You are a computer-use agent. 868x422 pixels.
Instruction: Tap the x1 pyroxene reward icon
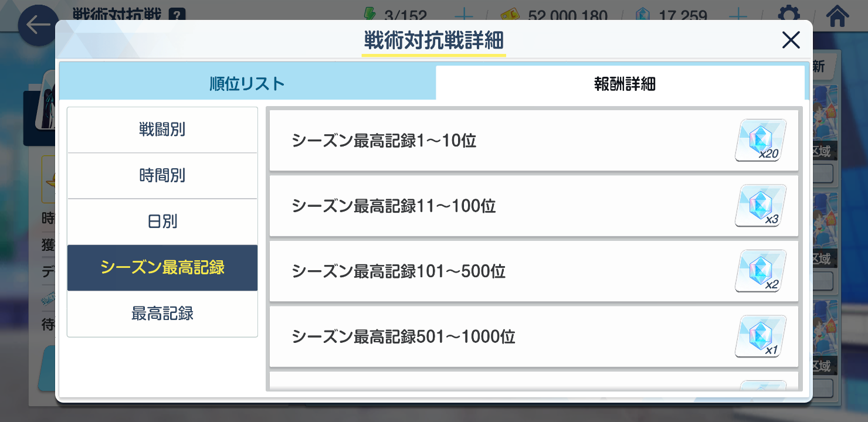point(760,336)
